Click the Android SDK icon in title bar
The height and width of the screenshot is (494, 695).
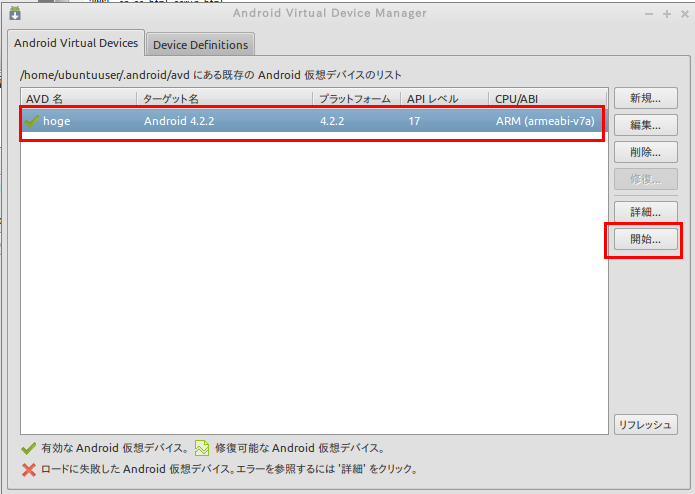pyautogui.click(x=15, y=13)
